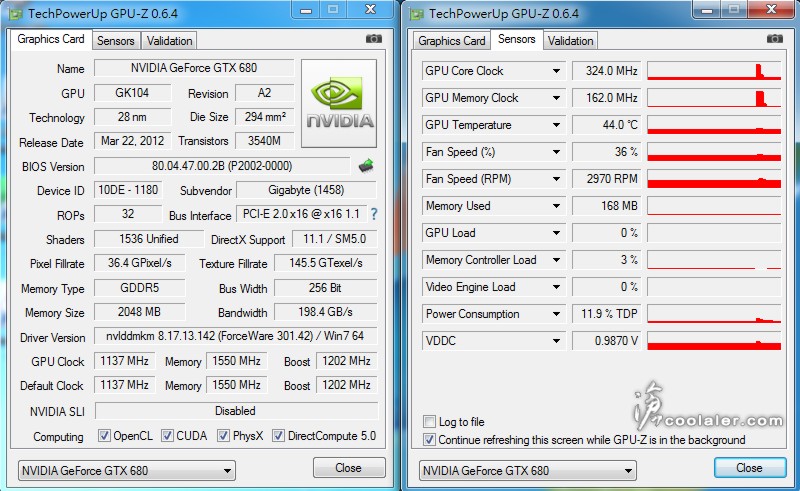This screenshot has height=491, width=800.
Task: Click the Fan Speed (RPM) history graph
Action: click(714, 179)
